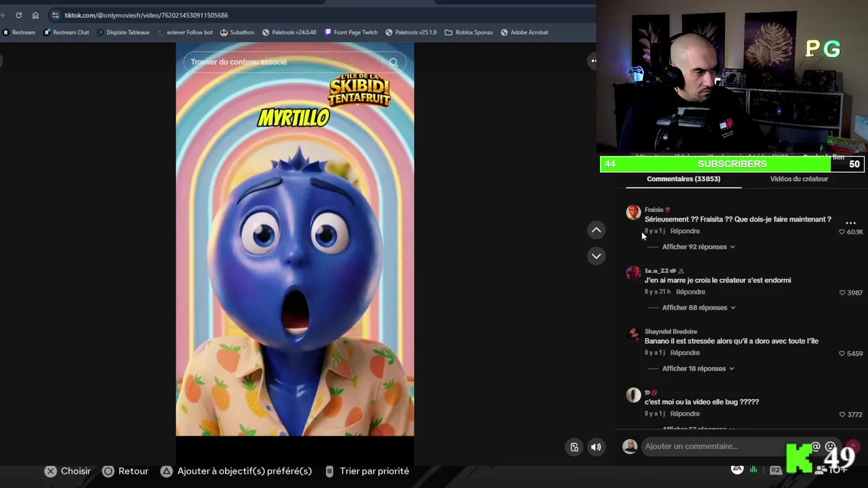Viewport: 868px width, 488px height.
Task: Open the Paletools v24.0.48 bookmark
Action: (289, 32)
